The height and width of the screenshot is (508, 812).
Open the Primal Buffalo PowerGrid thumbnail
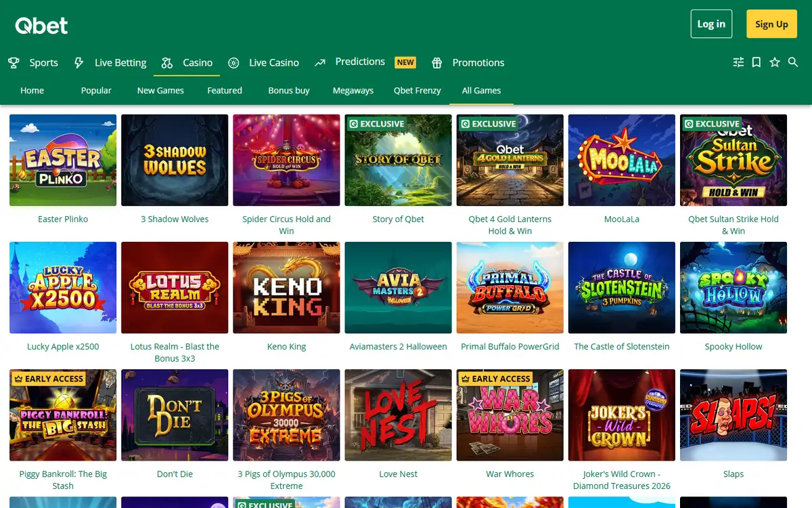coord(510,287)
